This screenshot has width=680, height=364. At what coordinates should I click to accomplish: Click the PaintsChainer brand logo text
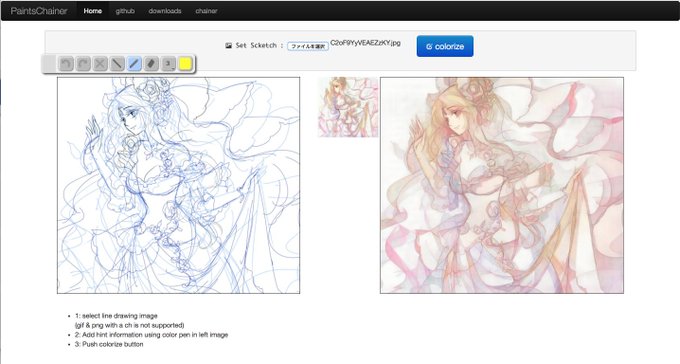tap(39, 11)
